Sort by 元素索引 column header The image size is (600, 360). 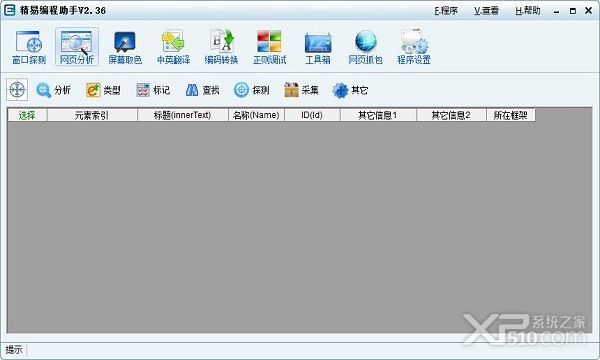point(92,115)
